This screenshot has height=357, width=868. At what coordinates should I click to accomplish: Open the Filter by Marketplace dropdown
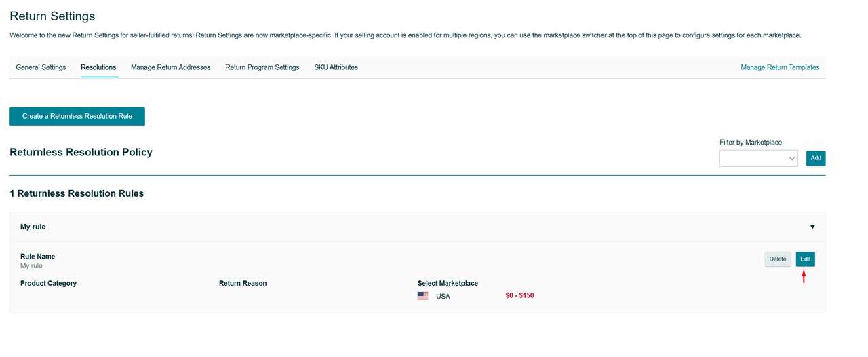pyautogui.click(x=758, y=158)
